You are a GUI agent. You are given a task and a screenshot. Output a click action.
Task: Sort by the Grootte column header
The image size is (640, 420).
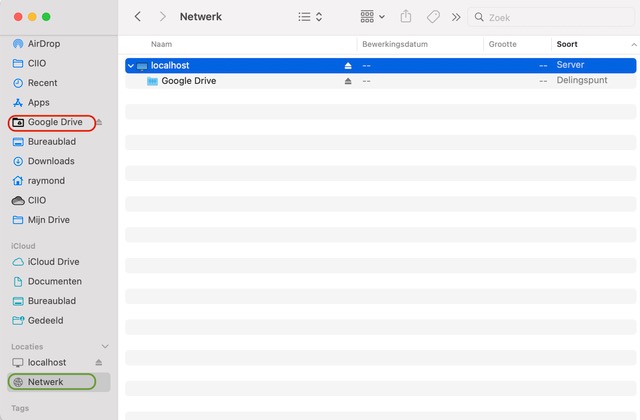[502, 44]
